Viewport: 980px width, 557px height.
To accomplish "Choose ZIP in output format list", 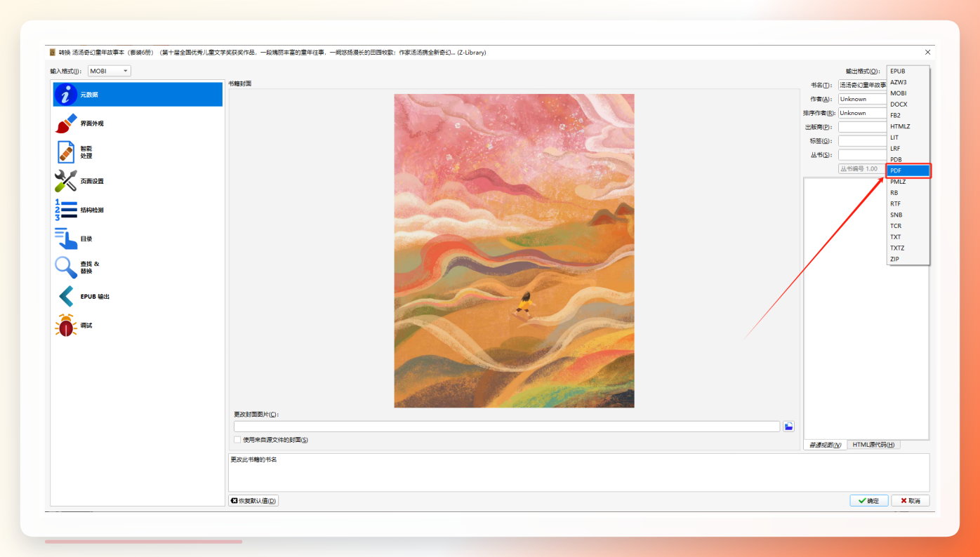I will tap(908, 259).
